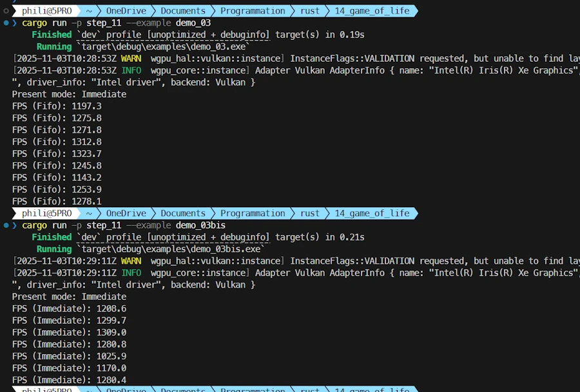Click the phili@5PRO segment in the topmost prompt
This screenshot has width=580, height=392.
click(x=46, y=11)
